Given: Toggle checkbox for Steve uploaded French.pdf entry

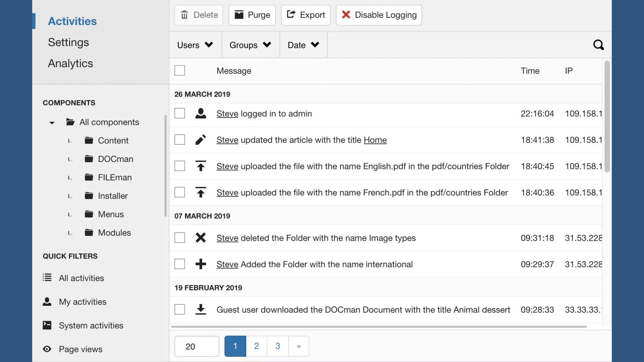Looking at the screenshot, I should pos(179,192).
